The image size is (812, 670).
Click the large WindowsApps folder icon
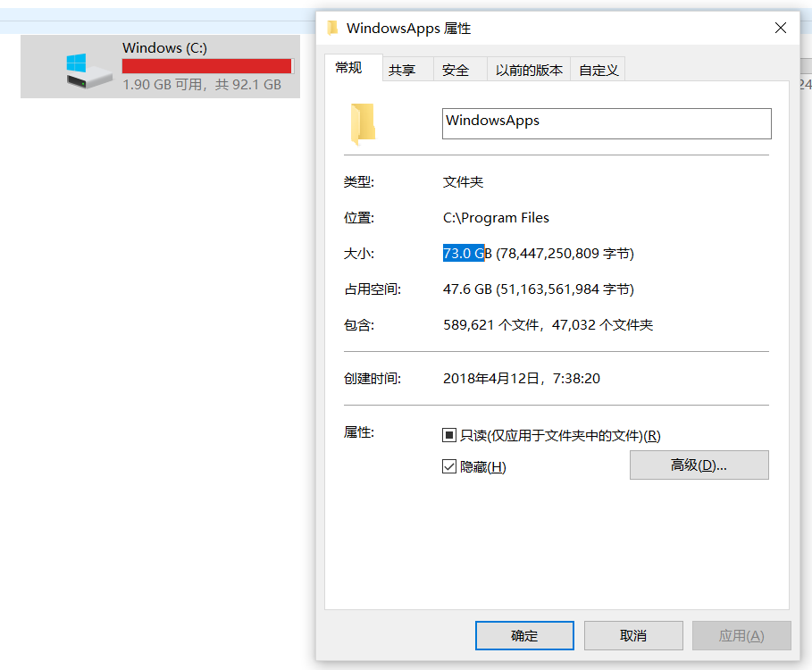click(363, 124)
